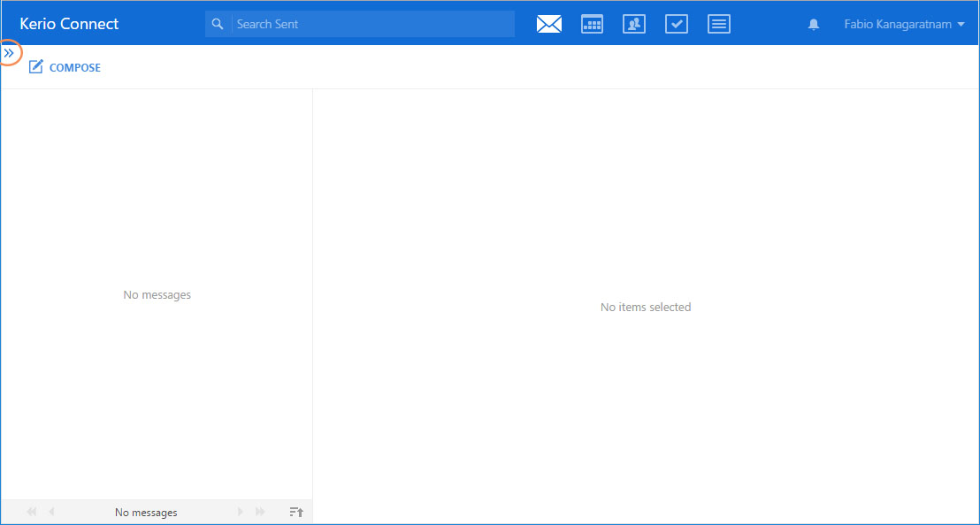Image resolution: width=980 pixels, height=525 pixels.
Task: Go to last page of messages
Action: point(260,512)
